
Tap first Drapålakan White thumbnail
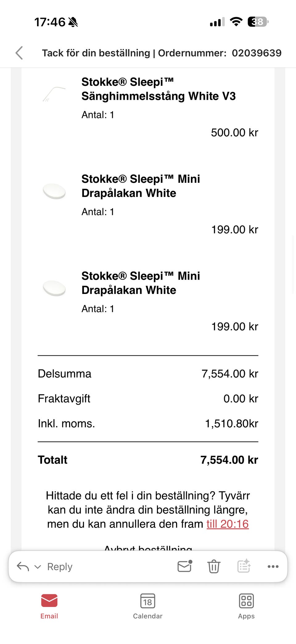coord(54,191)
